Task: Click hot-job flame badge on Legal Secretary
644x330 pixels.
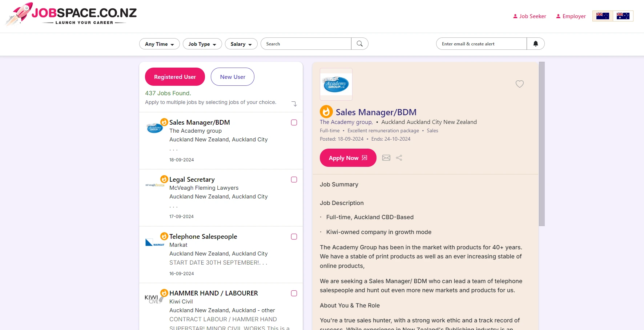Action: point(164,179)
